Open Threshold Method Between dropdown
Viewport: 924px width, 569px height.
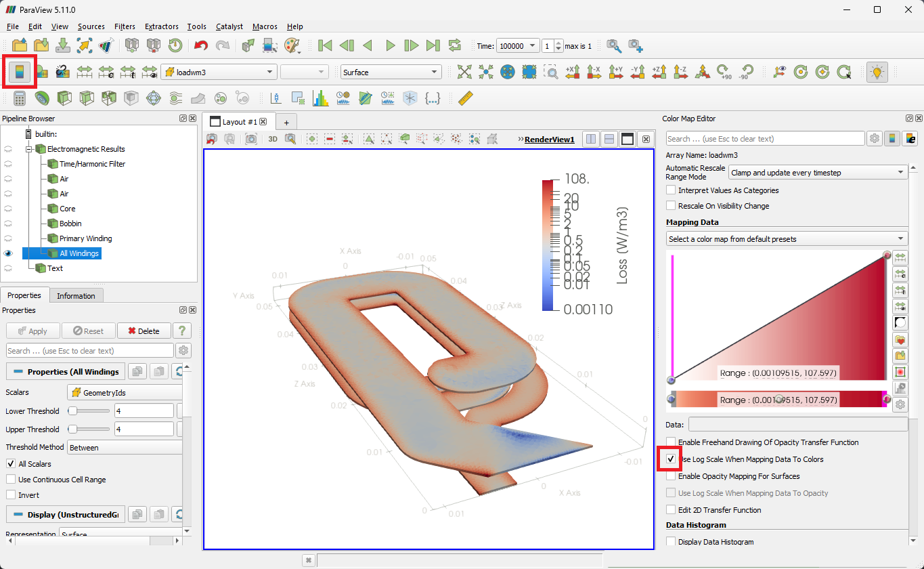(x=125, y=447)
